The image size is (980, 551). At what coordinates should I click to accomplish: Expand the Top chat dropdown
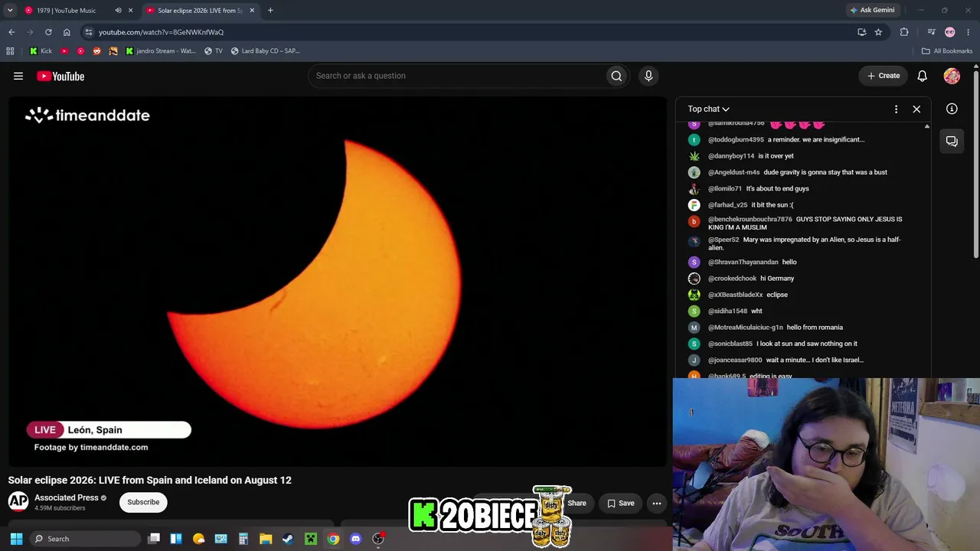[x=708, y=109]
